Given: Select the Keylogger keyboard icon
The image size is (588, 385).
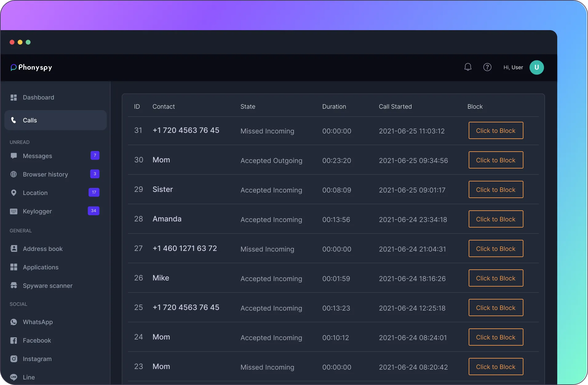Looking at the screenshot, I should [x=14, y=211].
